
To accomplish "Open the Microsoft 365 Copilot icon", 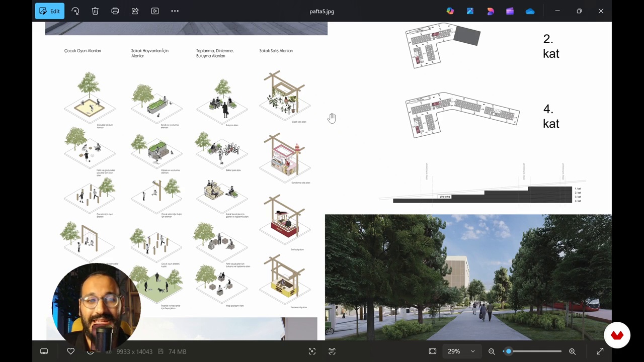I will (x=450, y=11).
